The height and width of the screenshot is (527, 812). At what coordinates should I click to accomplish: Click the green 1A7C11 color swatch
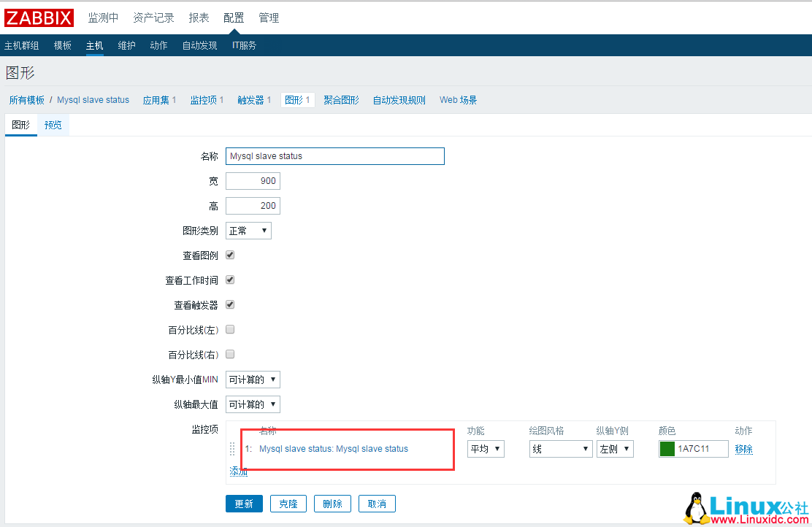click(668, 448)
